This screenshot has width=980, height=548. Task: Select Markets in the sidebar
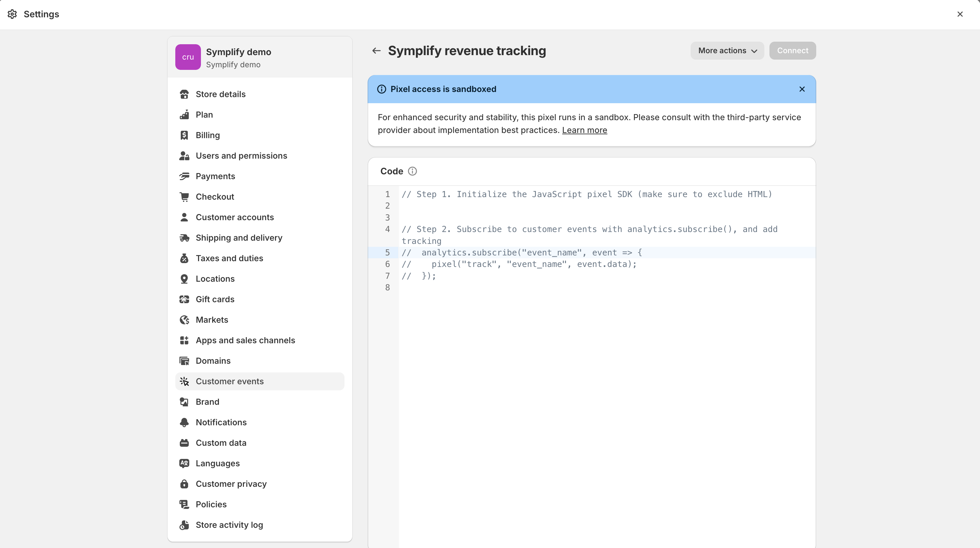pos(260,320)
